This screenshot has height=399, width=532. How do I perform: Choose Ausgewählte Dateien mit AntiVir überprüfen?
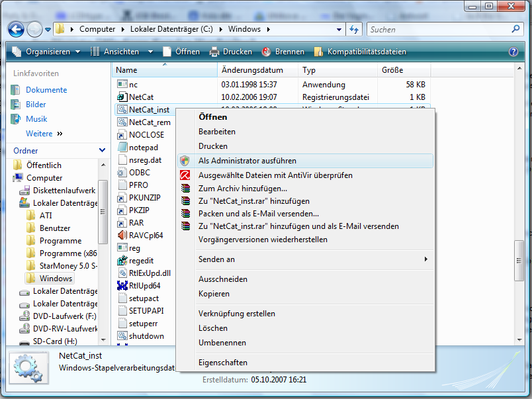tap(305, 175)
